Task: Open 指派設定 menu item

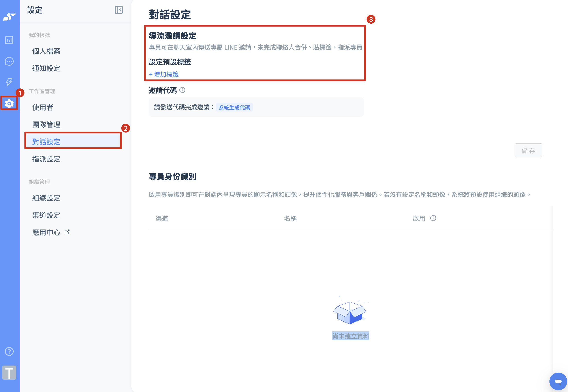Action: click(x=46, y=159)
